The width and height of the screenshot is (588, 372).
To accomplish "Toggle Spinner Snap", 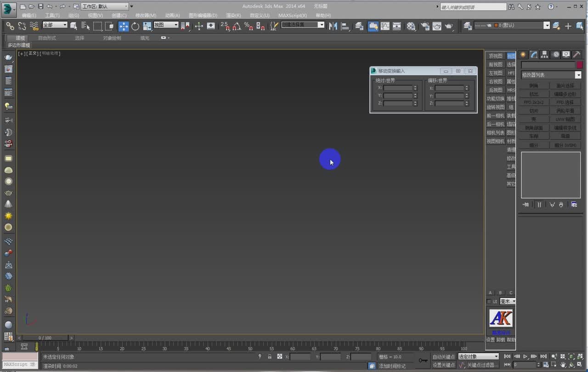I will (260, 26).
